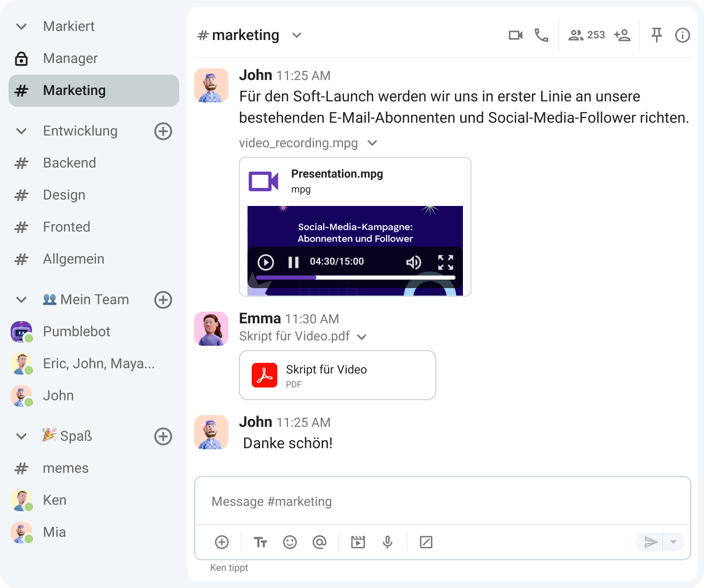This screenshot has width=704, height=588.
Task: Open channel info icon
Action: pos(682,35)
